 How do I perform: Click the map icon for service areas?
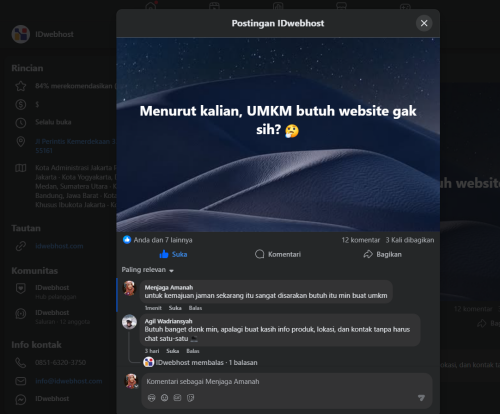(21, 168)
